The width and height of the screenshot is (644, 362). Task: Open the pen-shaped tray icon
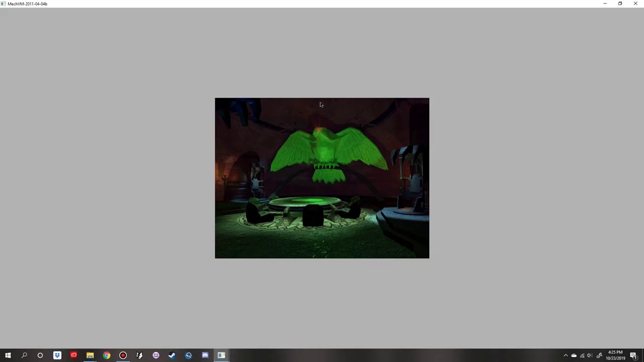(599, 355)
